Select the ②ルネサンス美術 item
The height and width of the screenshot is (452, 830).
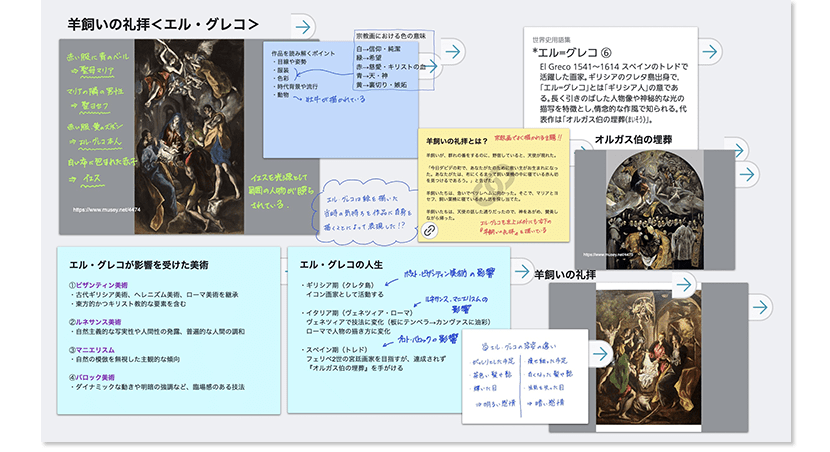click(x=95, y=322)
